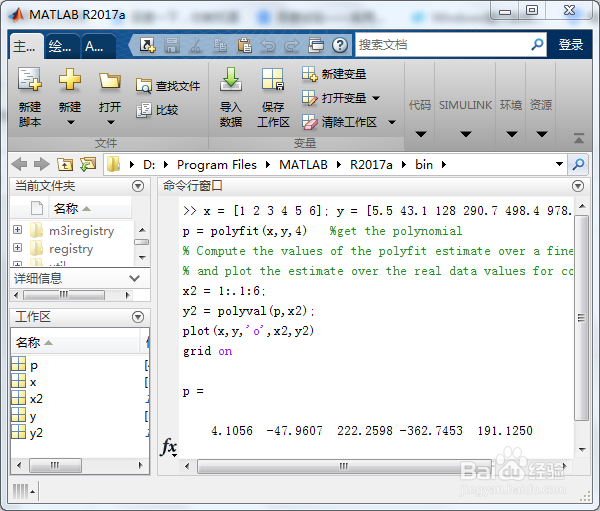Open the Open (打开) dropdown arrow

click(111, 122)
